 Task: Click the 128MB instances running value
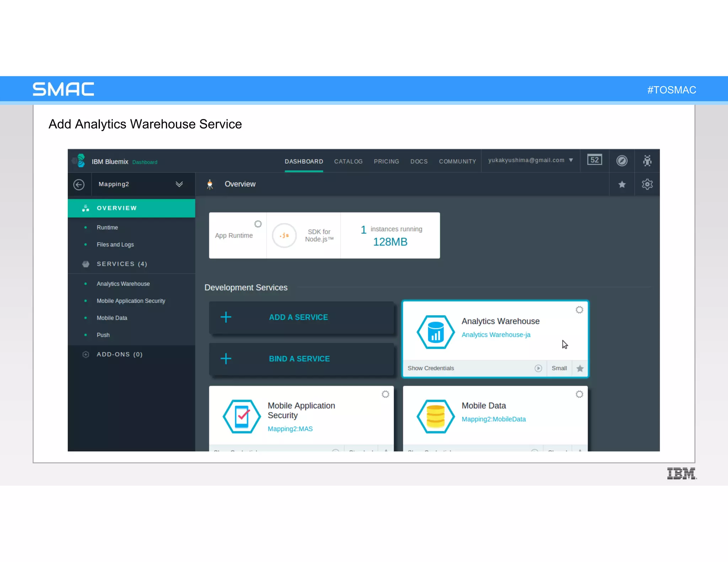click(390, 242)
